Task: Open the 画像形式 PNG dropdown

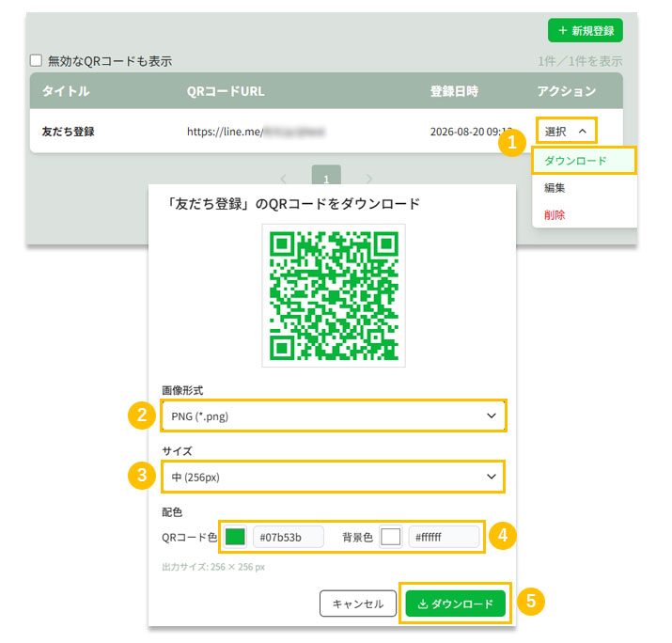Action: pos(334,416)
